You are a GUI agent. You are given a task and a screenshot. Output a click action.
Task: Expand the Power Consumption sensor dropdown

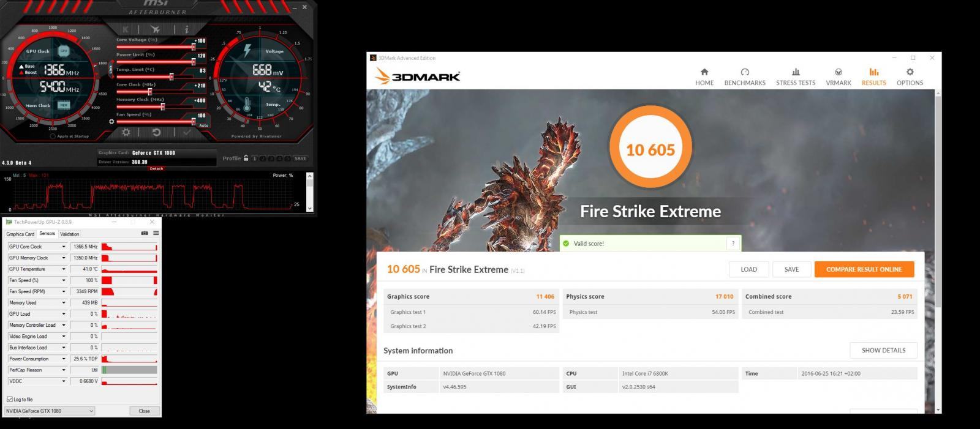pos(64,359)
